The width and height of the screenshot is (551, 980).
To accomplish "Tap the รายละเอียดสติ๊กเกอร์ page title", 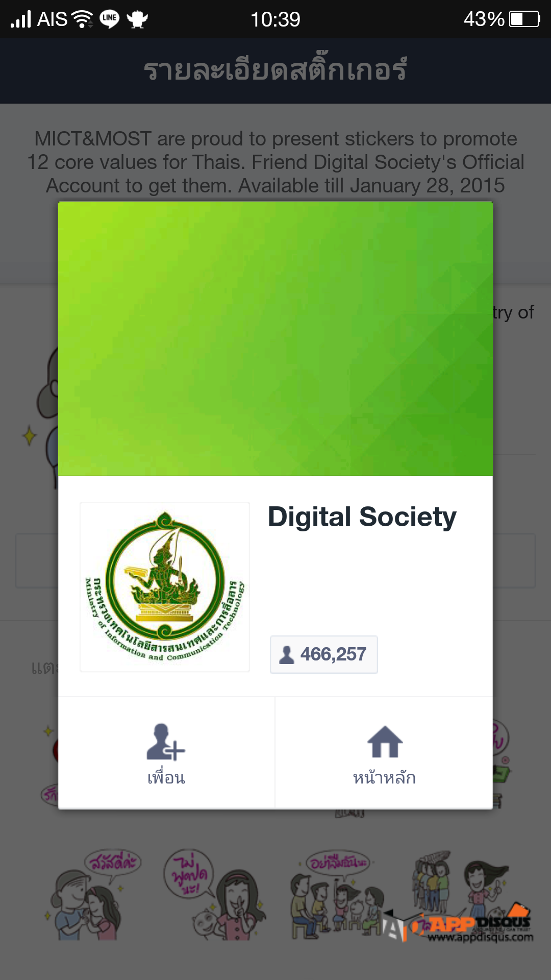I will 275,69.
